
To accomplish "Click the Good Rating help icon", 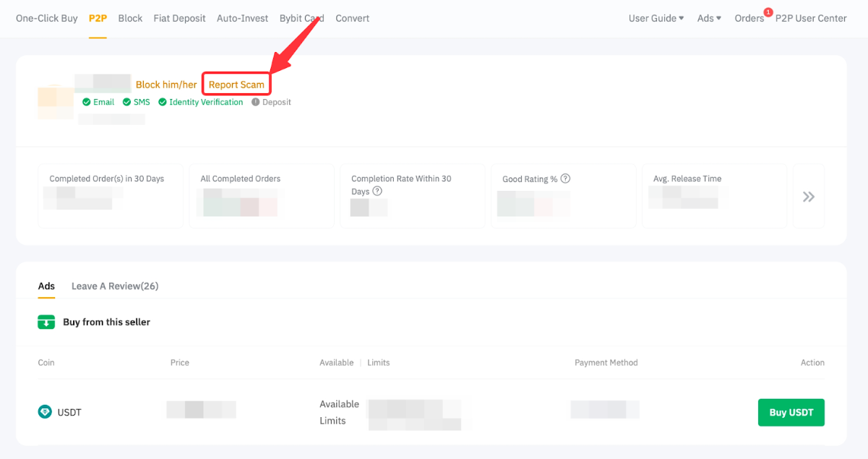I will click(x=565, y=179).
